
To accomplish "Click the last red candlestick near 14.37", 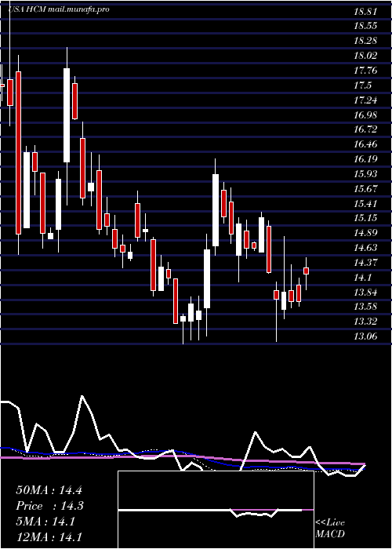I will coord(307,271).
